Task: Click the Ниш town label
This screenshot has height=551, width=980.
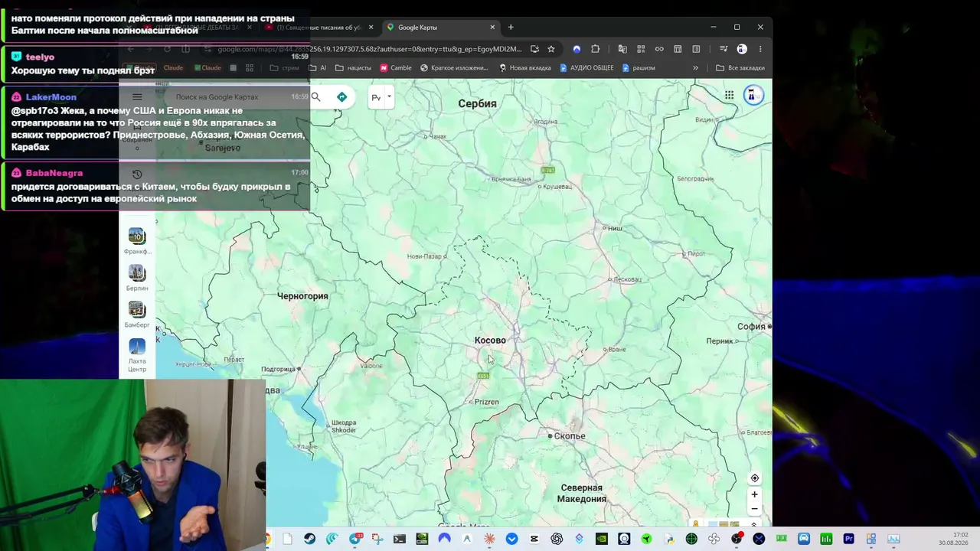Action: pyautogui.click(x=615, y=228)
